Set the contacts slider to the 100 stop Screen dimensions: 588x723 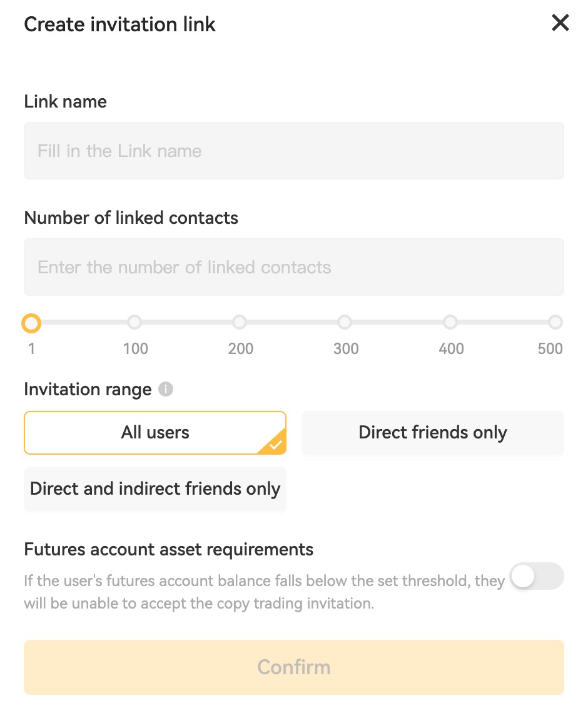pos(134,323)
